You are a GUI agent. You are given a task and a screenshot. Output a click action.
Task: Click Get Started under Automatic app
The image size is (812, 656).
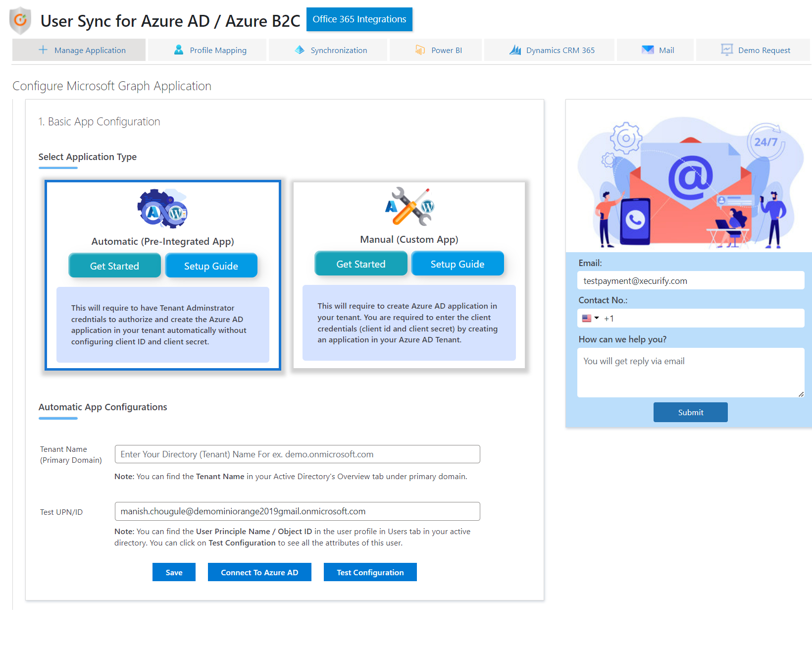(x=115, y=266)
